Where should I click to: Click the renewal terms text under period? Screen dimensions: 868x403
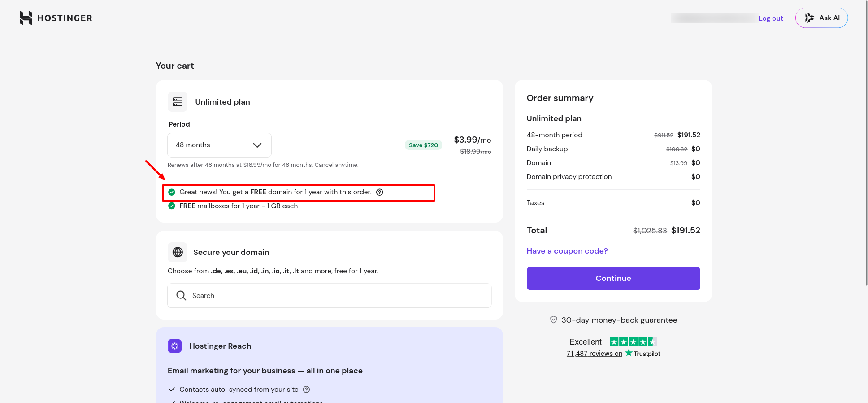click(x=263, y=165)
